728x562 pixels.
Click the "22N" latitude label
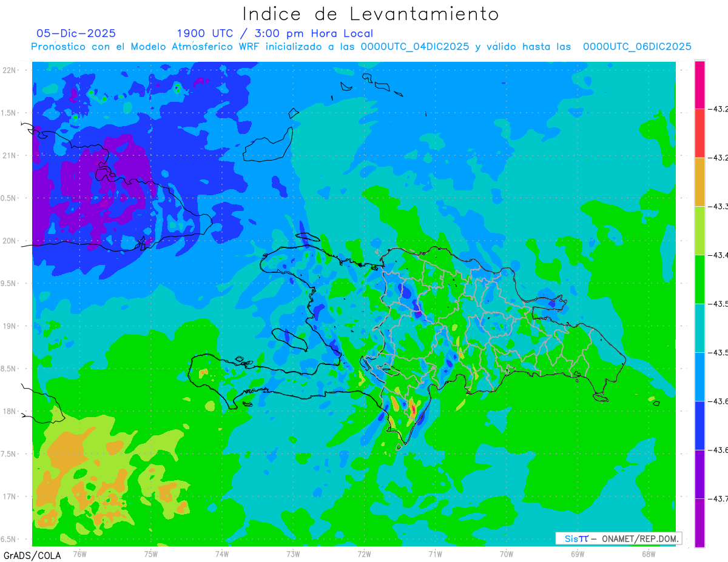(10, 70)
